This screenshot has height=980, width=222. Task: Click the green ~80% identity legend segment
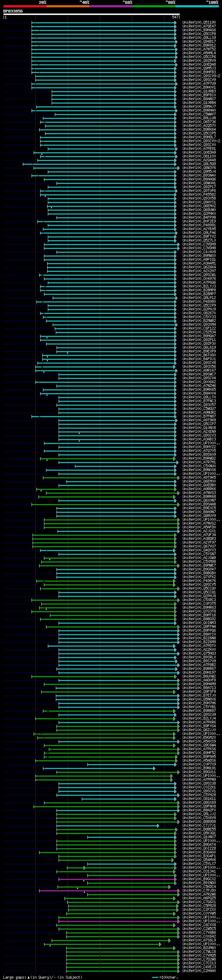tap(154, 6)
